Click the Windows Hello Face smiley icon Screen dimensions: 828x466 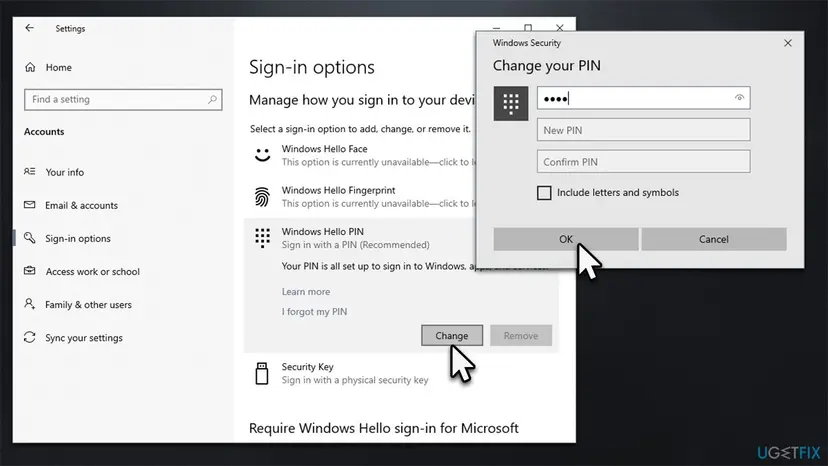click(262, 155)
